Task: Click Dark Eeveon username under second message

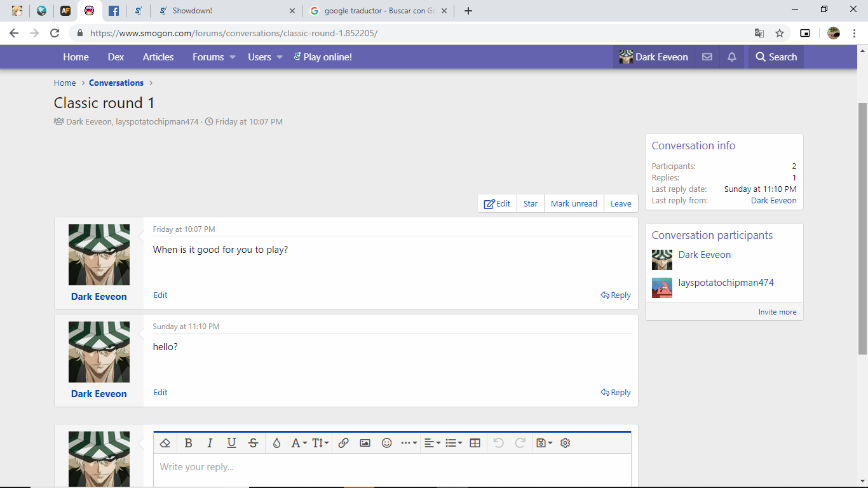Action: tap(99, 394)
